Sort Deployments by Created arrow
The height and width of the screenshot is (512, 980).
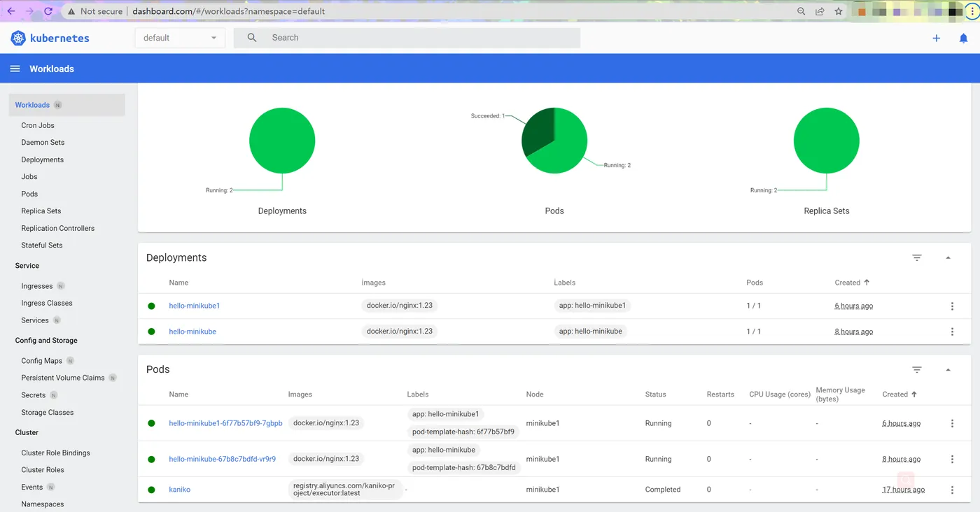[867, 283]
